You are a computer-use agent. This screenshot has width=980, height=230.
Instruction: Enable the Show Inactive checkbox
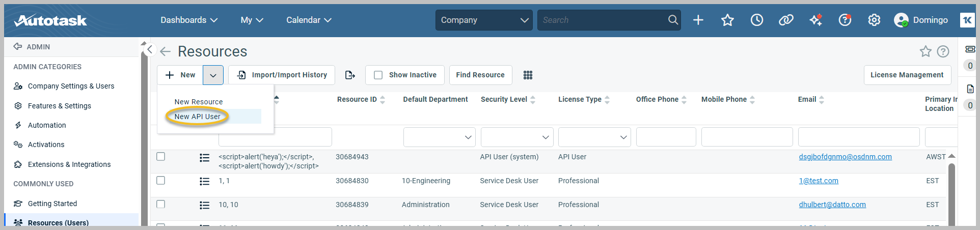click(378, 75)
